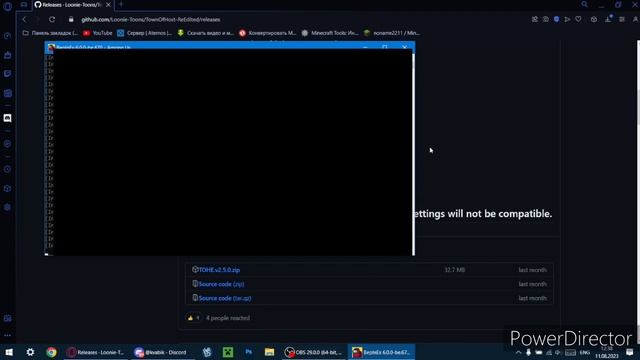Open extensions cube icon in browser toolbar

(x=594, y=19)
